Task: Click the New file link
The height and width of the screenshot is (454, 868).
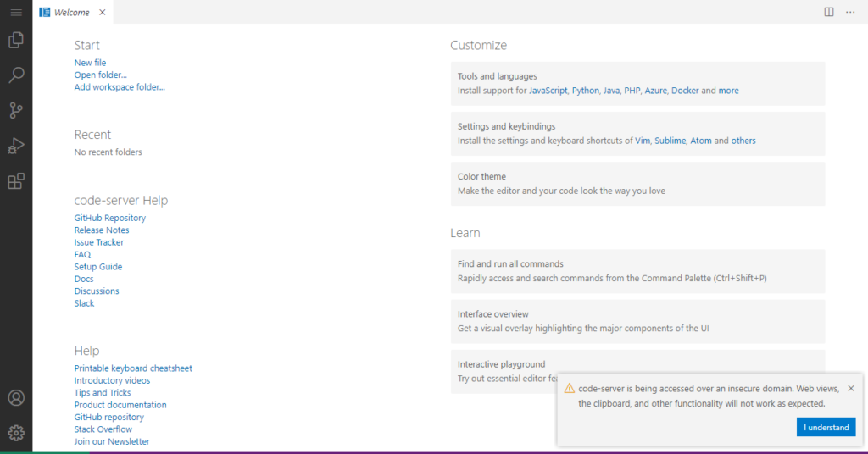Action: click(x=90, y=63)
